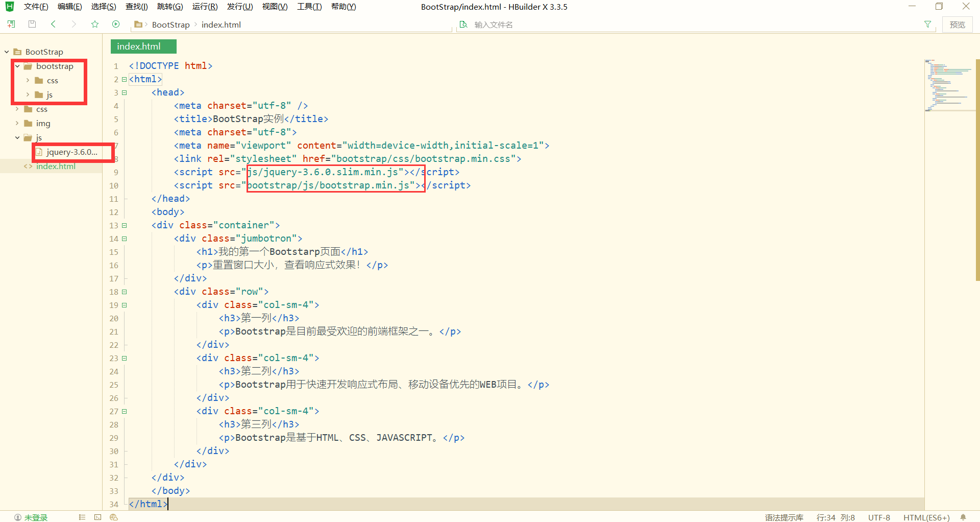Click the HBuilder X logo icon
Viewport: 980px width, 522px height.
coord(9,7)
